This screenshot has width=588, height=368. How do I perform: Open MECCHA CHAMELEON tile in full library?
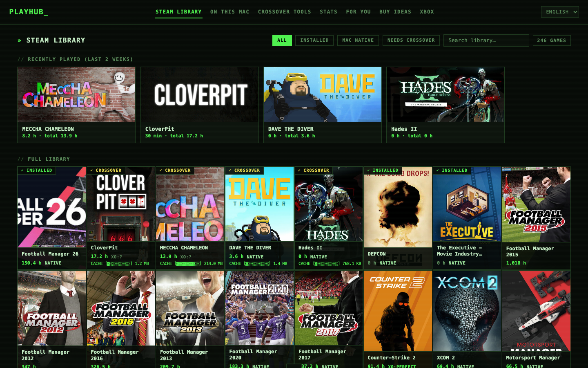(190, 218)
